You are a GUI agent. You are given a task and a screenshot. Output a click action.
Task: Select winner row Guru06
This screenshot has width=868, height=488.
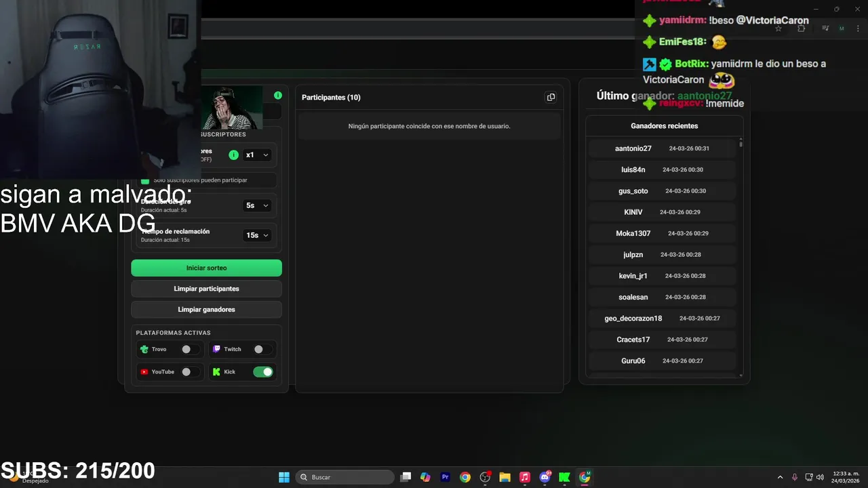(662, 361)
